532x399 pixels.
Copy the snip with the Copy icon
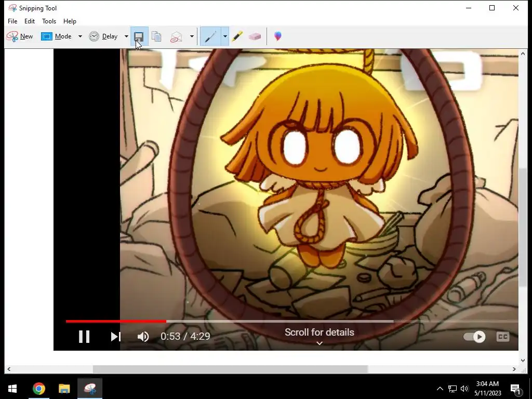(156, 36)
